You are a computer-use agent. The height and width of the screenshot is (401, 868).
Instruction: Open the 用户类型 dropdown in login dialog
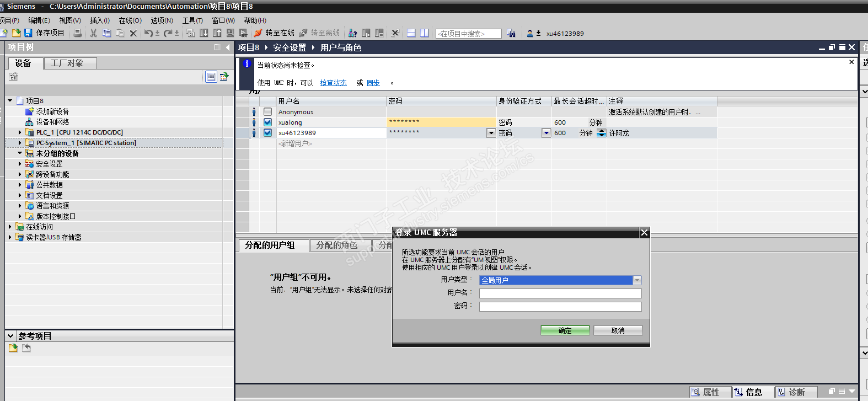637,280
